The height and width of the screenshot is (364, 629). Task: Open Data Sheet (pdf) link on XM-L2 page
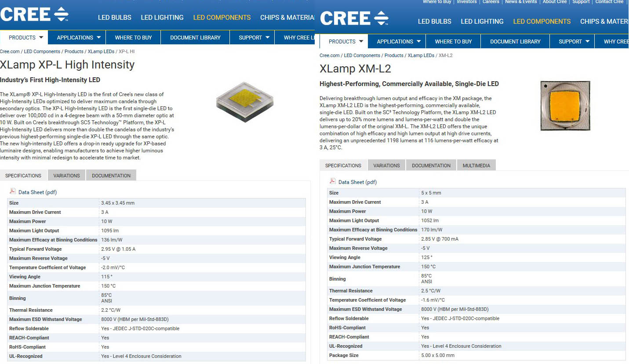click(x=357, y=182)
